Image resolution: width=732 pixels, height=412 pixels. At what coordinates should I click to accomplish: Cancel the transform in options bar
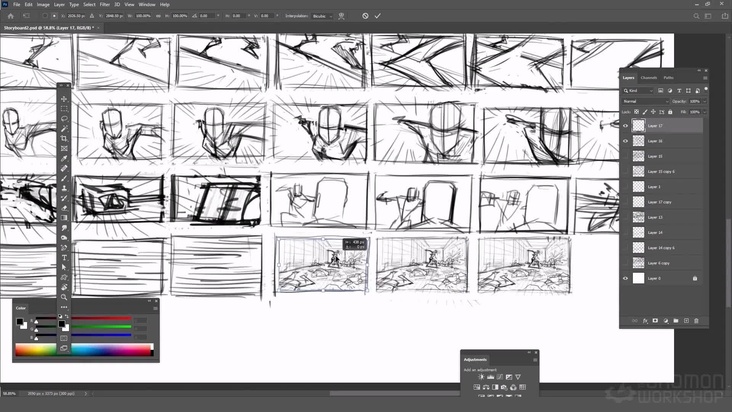coord(365,16)
